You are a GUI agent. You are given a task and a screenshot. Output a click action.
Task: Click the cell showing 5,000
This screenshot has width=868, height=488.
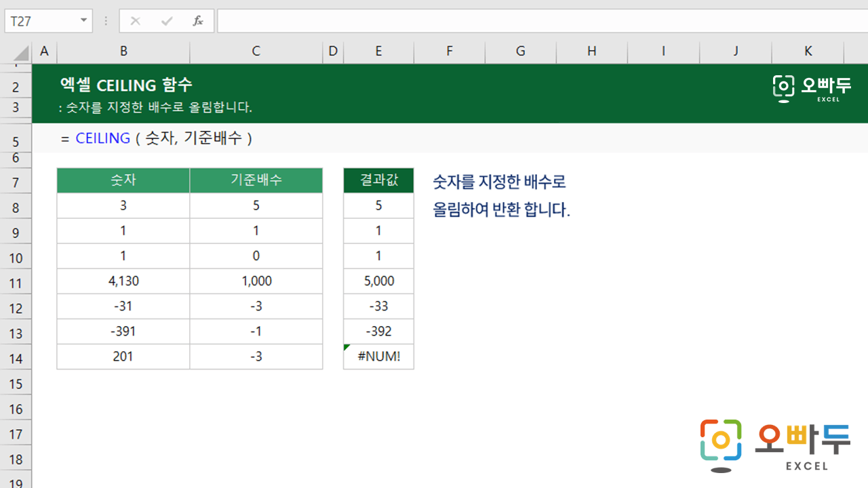click(x=378, y=281)
